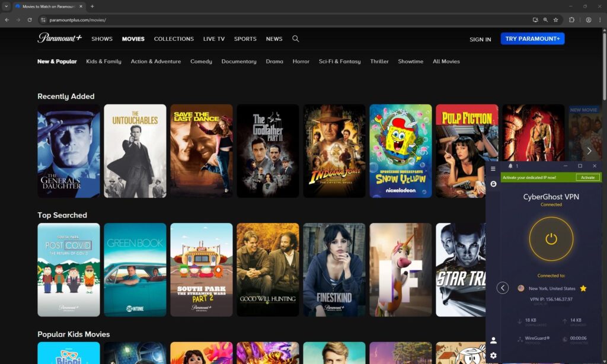Open CyberGhost notifications bell
This screenshot has height=364, width=607.
coord(510,166)
